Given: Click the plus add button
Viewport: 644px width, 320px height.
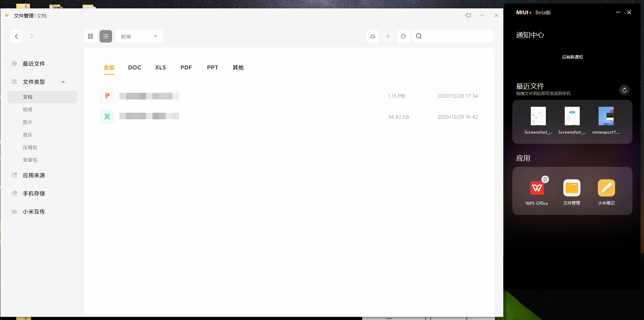Looking at the screenshot, I should point(388,36).
